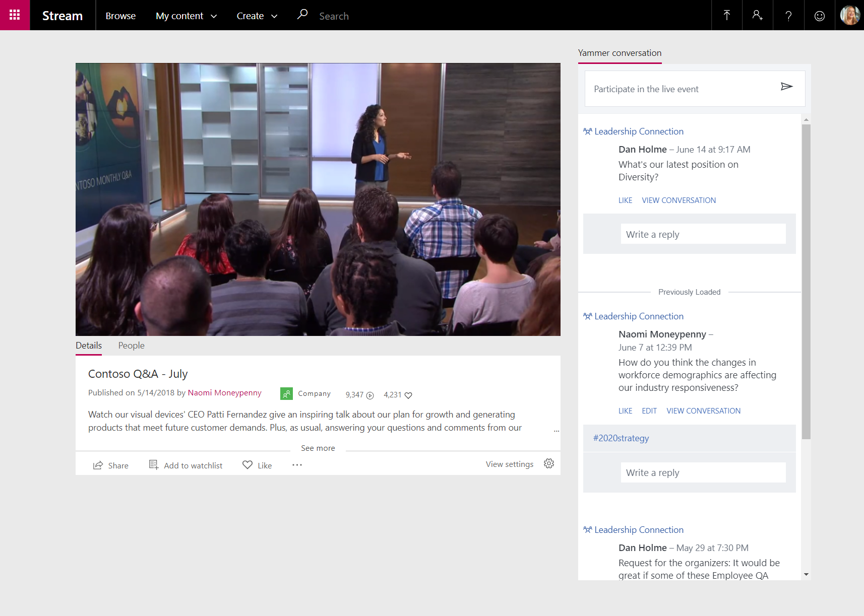Select the Details tab
Viewport: 864px width, 616px height.
[x=88, y=346]
